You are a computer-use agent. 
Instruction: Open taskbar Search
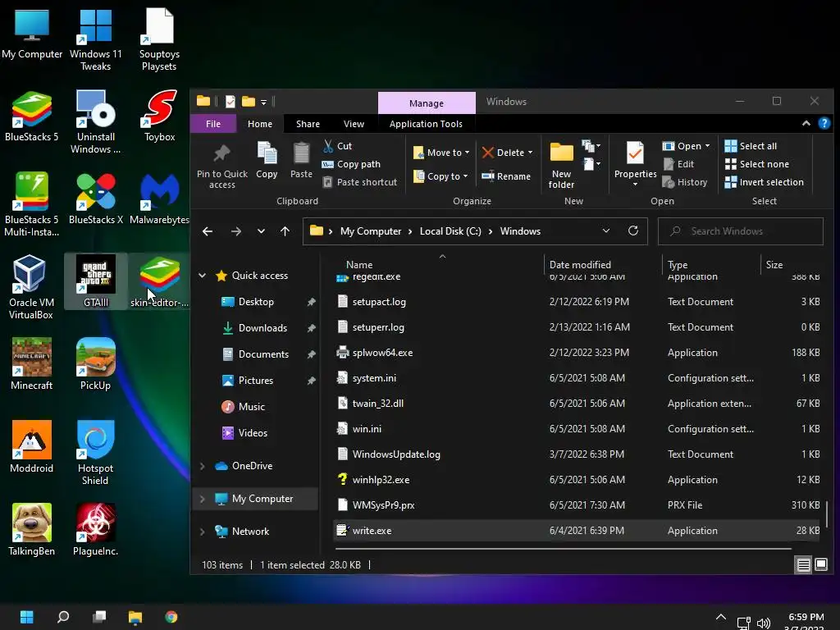pyautogui.click(x=63, y=617)
